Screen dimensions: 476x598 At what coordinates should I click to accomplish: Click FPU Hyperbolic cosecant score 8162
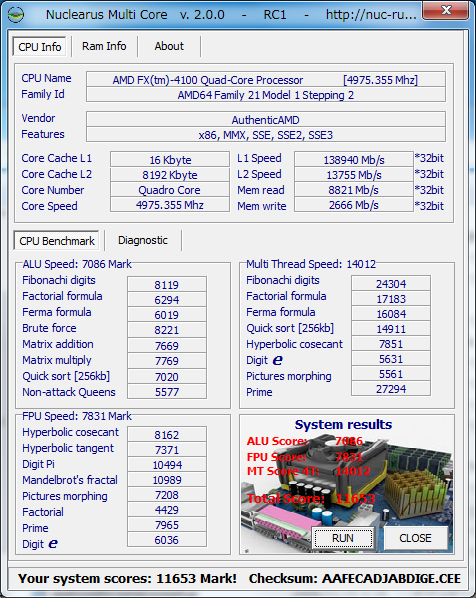pyautogui.click(x=167, y=434)
